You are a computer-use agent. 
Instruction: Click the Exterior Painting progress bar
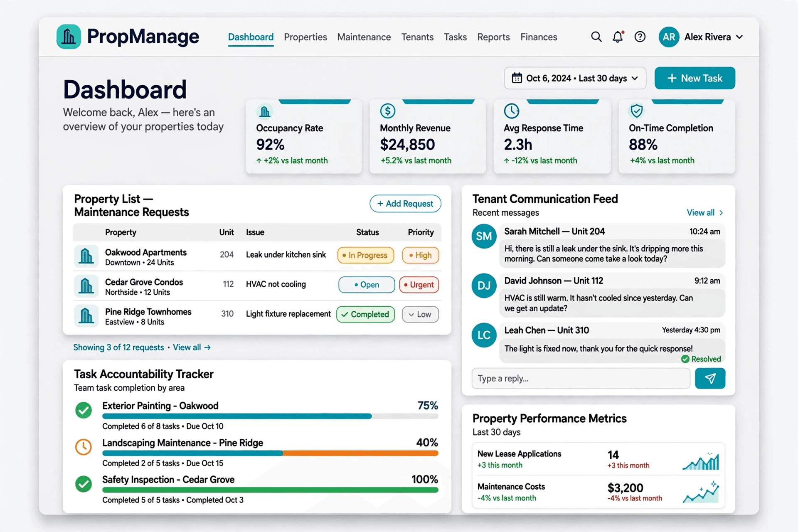click(x=270, y=416)
